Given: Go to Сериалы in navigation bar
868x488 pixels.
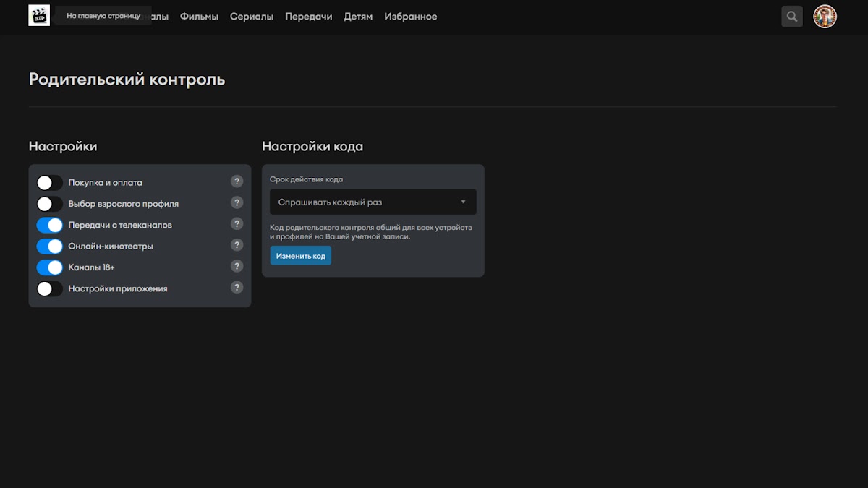Looking at the screenshot, I should click(x=252, y=17).
